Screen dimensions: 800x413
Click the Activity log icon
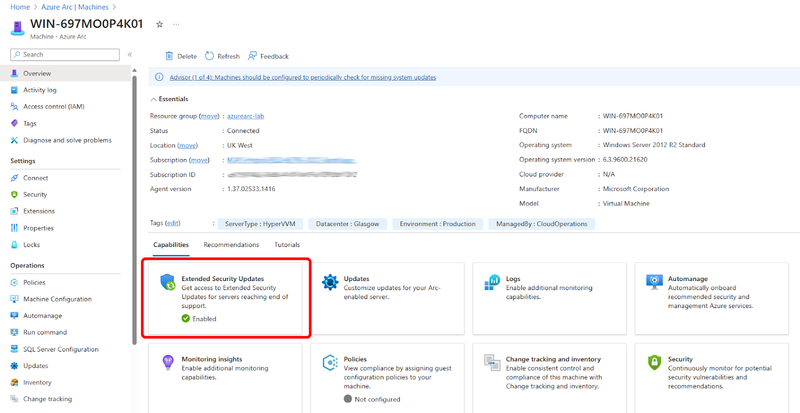[14, 90]
